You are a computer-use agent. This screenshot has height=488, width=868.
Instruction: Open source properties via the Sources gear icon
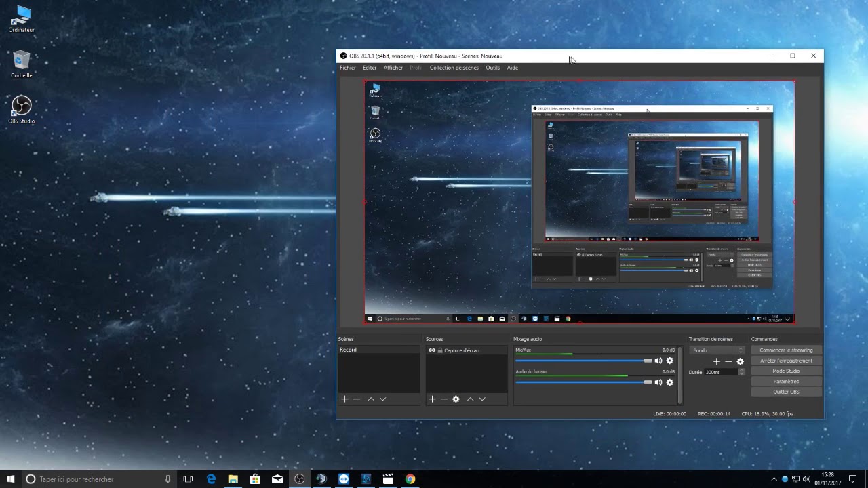tap(456, 399)
